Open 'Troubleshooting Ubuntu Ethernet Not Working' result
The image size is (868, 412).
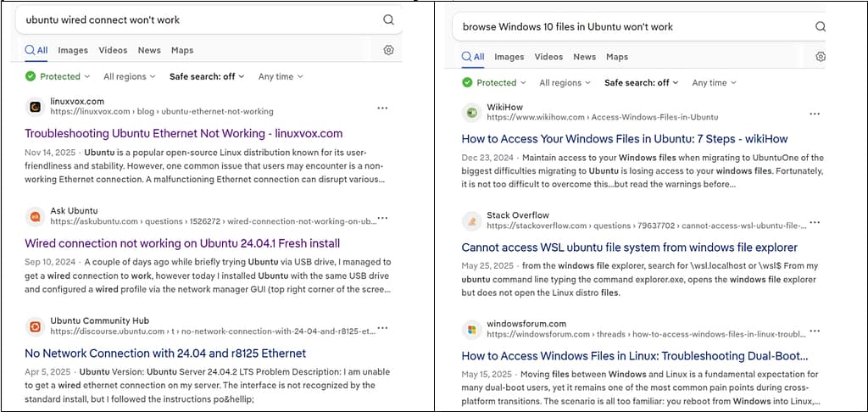(x=183, y=133)
